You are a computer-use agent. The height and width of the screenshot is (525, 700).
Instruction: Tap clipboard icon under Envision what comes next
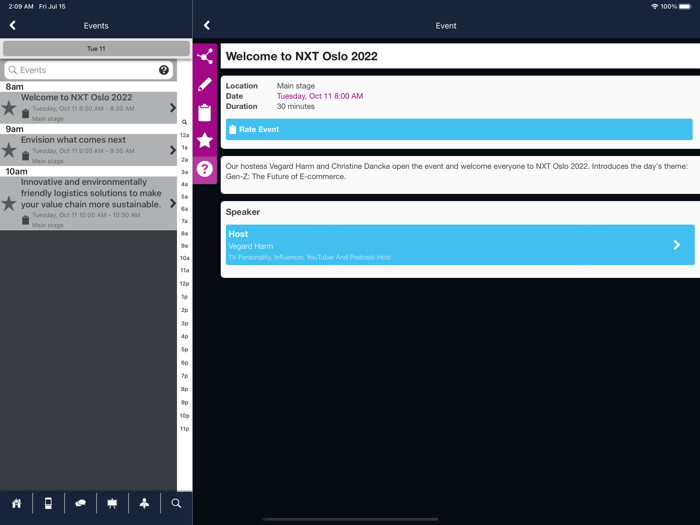(x=25, y=156)
